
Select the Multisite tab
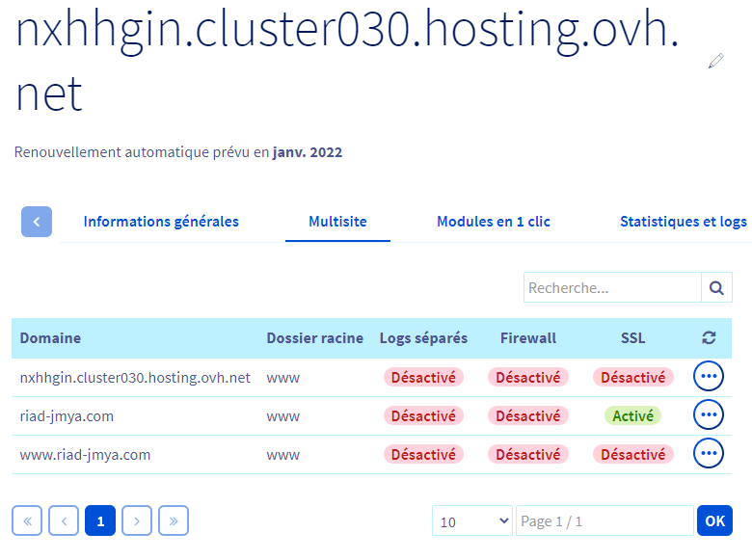click(337, 222)
